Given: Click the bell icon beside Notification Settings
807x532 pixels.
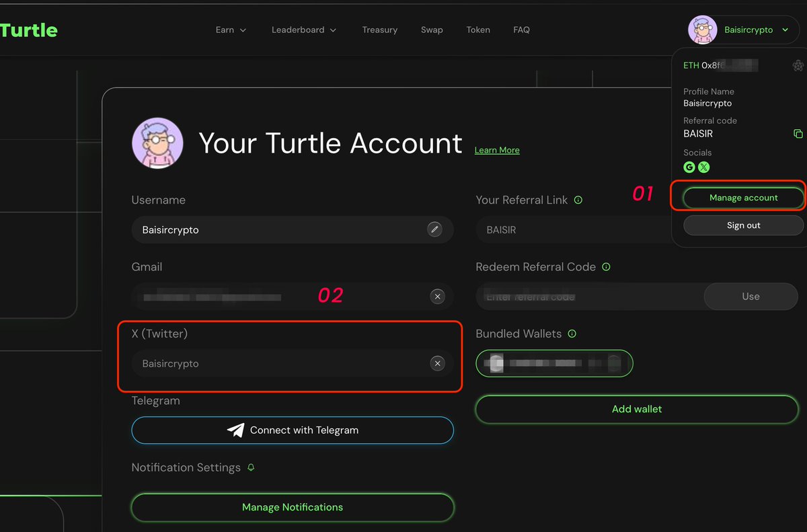Looking at the screenshot, I should pos(251,467).
